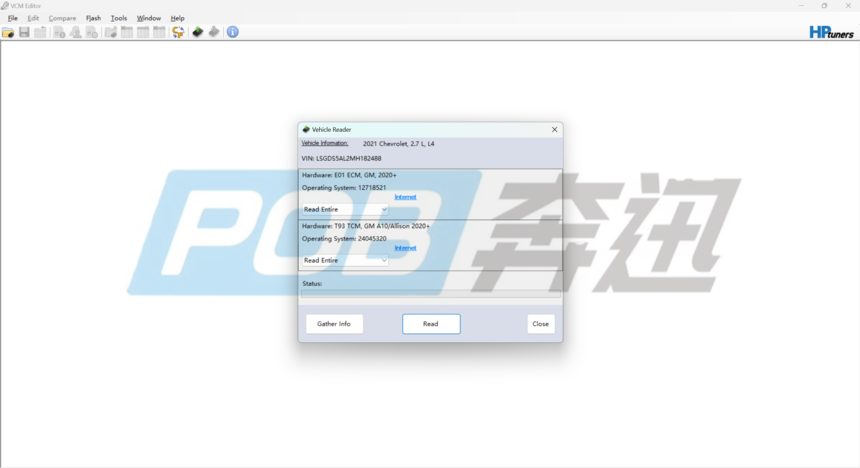Click the Vehicle Information label
Image resolution: width=860 pixels, height=468 pixels.
coord(325,143)
